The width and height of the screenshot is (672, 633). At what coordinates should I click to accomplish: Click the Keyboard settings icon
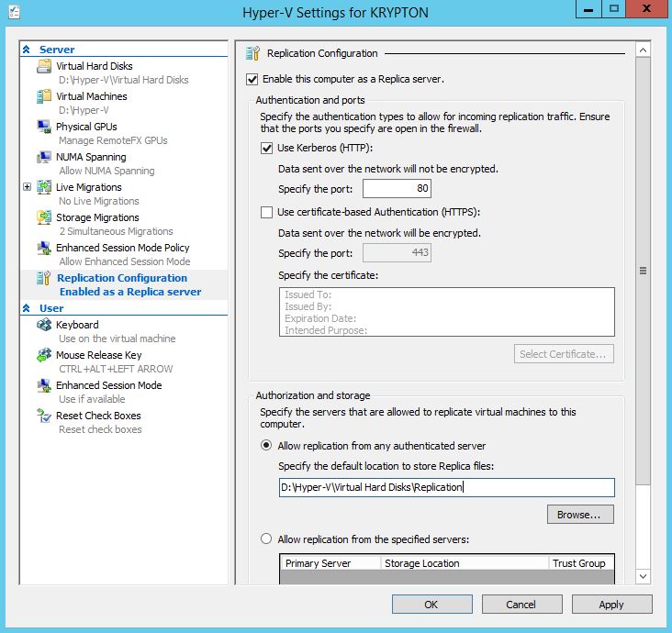[x=44, y=325]
